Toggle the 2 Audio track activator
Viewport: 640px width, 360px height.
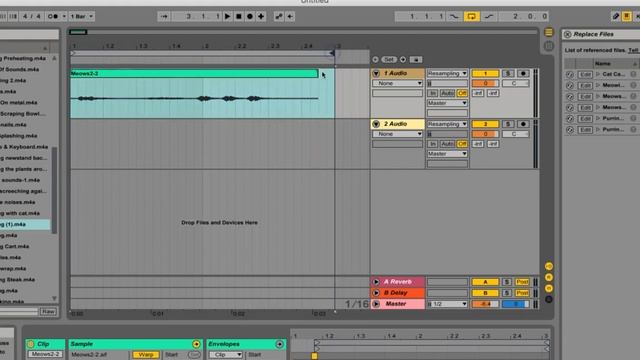(485, 124)
